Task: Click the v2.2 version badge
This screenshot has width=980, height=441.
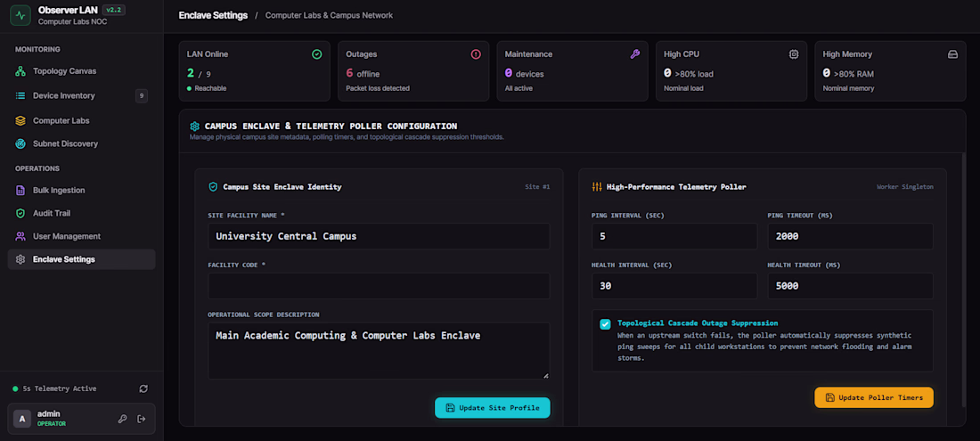Action: click(113, 10)
